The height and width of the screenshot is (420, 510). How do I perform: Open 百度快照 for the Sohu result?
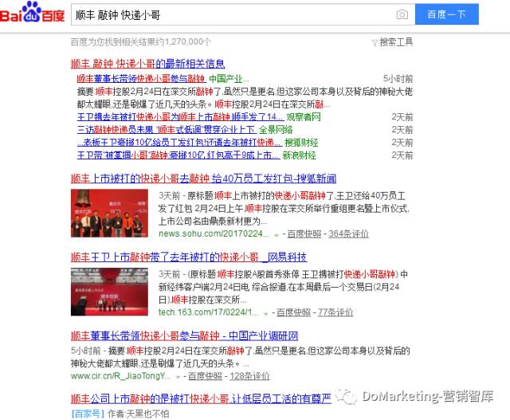coord(304,234)
